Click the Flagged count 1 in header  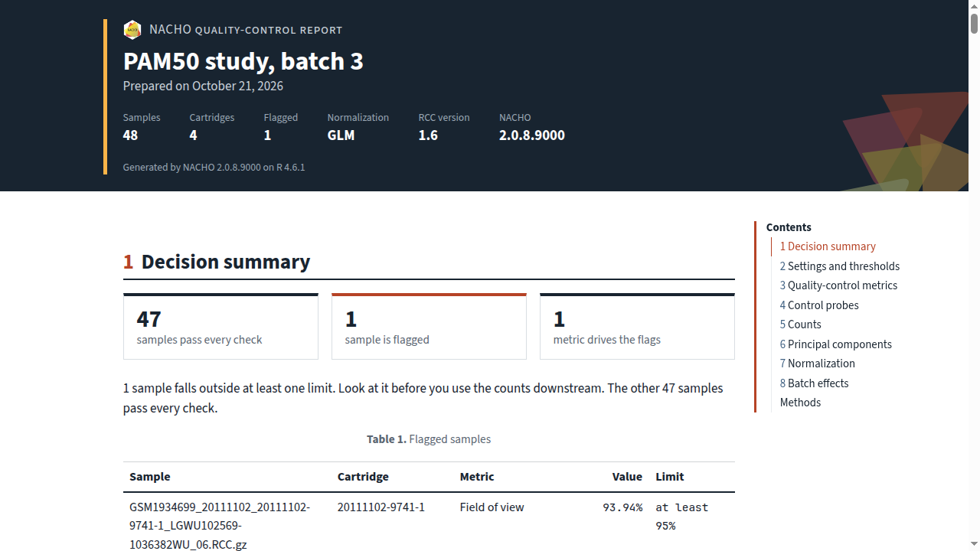(x=267, y=135)
